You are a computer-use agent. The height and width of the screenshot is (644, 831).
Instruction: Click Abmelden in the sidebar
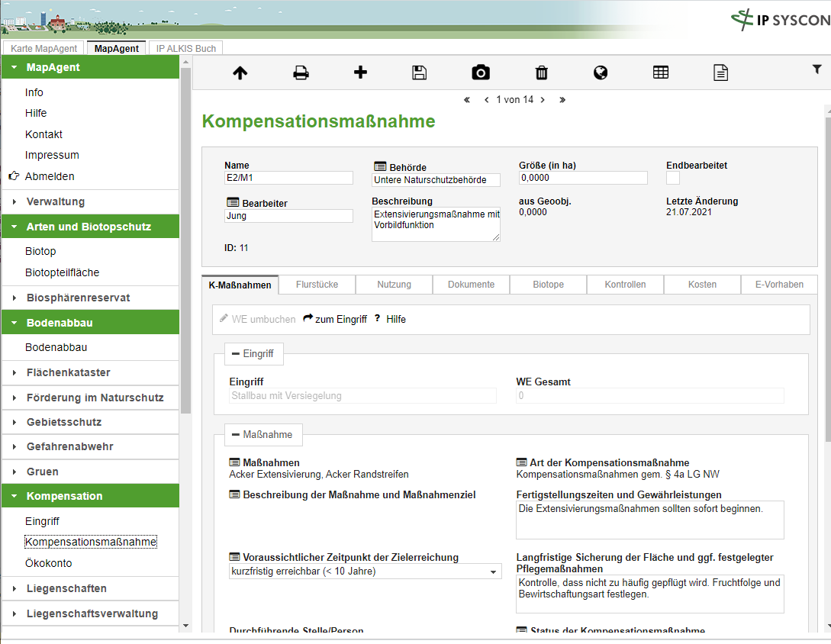[x=50, y=176]
